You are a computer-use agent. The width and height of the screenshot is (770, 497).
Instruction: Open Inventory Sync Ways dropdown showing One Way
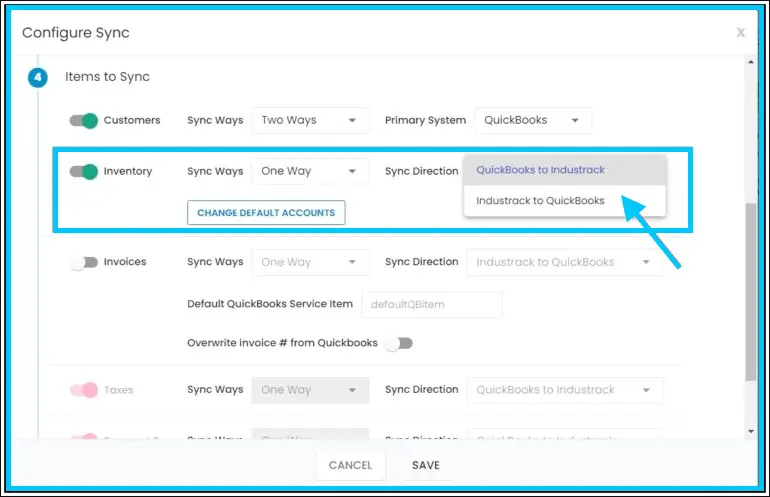coord(310,171)
